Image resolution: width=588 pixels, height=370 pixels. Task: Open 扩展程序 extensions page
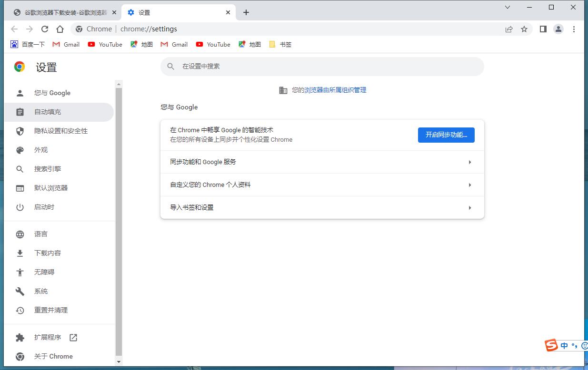[x=49, y=337]
